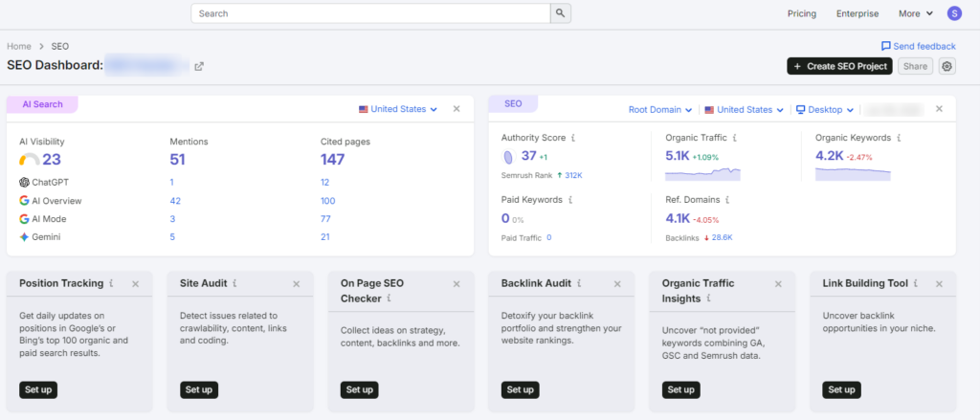The width and height of the screenshot is (980, 420).
Task: Close the AI Search widget
Action: click(x=457, y=109)
